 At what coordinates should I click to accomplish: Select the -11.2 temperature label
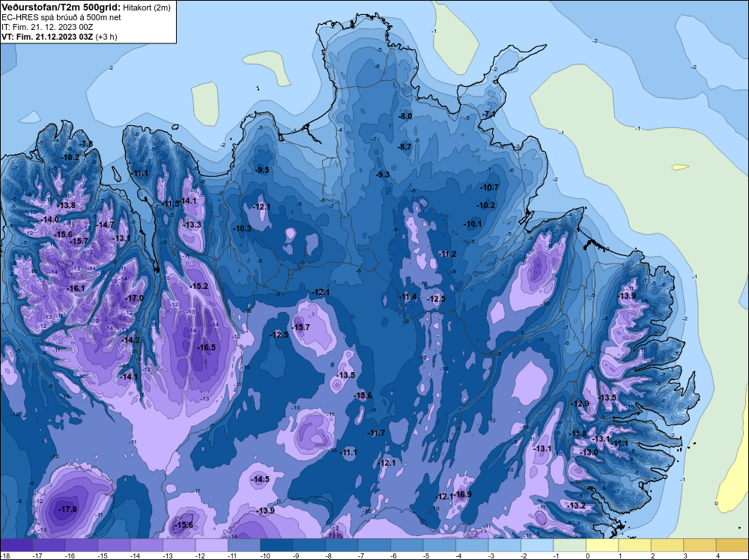pos(447,255)
